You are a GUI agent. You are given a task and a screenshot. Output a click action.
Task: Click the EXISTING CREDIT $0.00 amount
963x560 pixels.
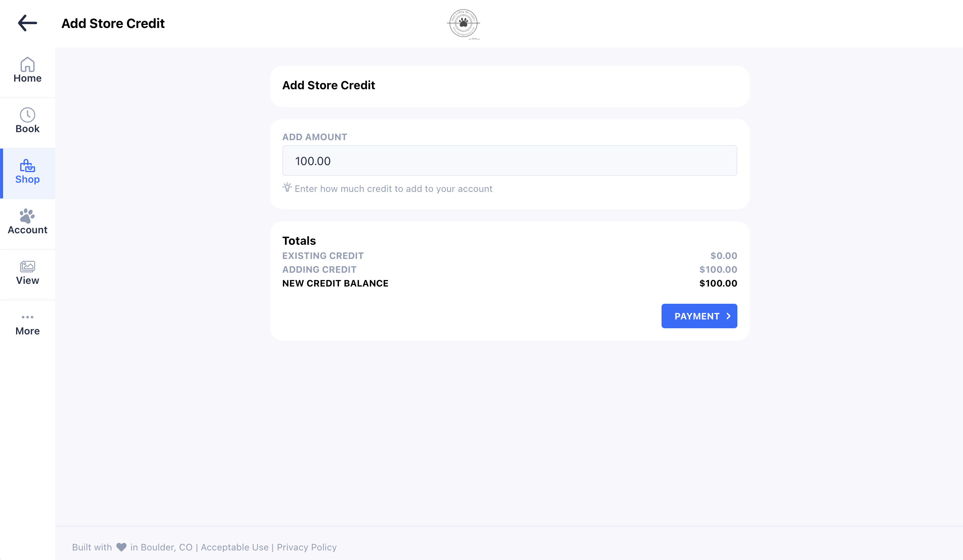click(x=724, y=256)
